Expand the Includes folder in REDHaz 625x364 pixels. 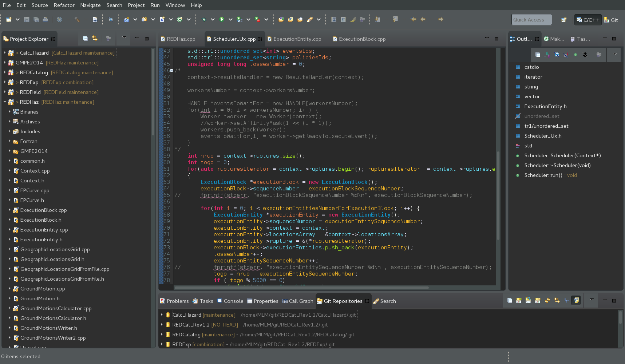tap(10, 131)
